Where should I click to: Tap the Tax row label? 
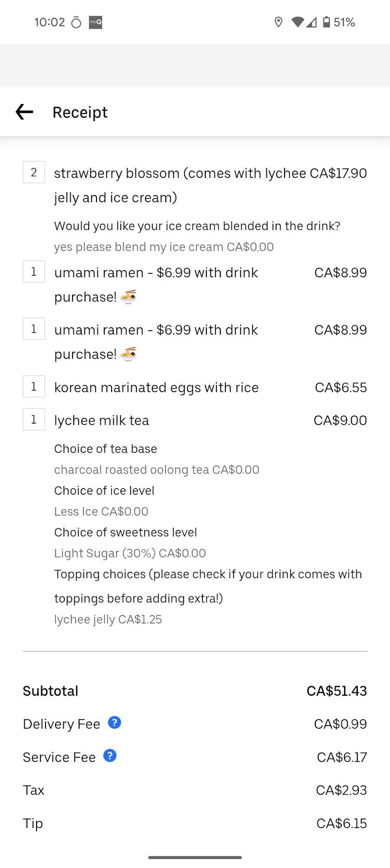pyautogui.click(x=34, y=790)
